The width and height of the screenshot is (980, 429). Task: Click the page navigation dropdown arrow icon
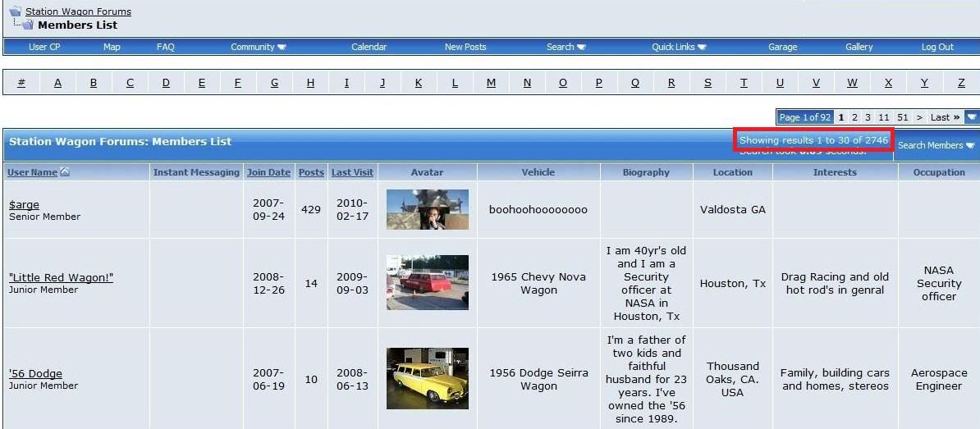point(972,117)
